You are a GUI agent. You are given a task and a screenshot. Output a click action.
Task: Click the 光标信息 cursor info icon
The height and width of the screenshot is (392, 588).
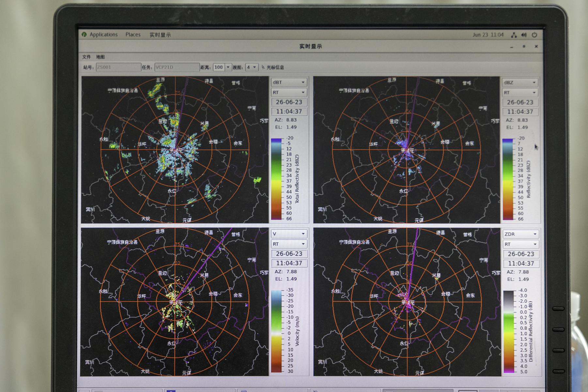(263, 68)
